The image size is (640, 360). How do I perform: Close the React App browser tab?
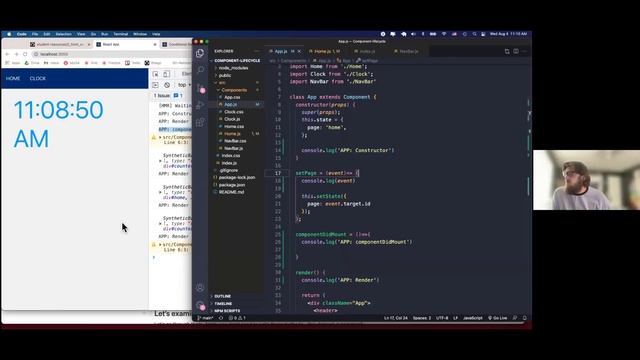coord(155,44)
